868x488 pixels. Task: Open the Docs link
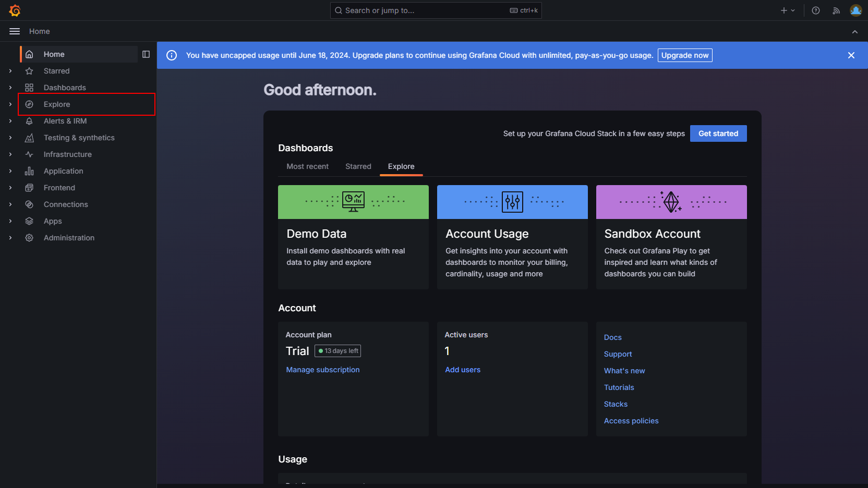613,337
